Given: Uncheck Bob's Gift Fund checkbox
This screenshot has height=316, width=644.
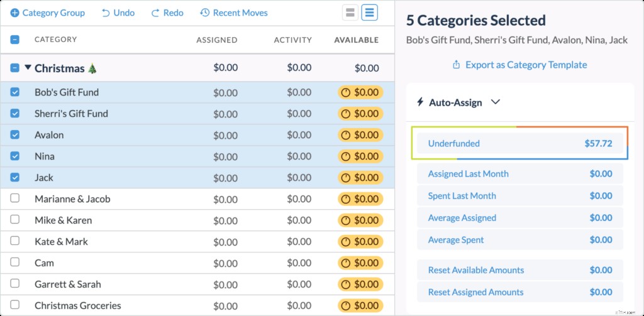Looking at the screenshot, I should click(15, 92).
